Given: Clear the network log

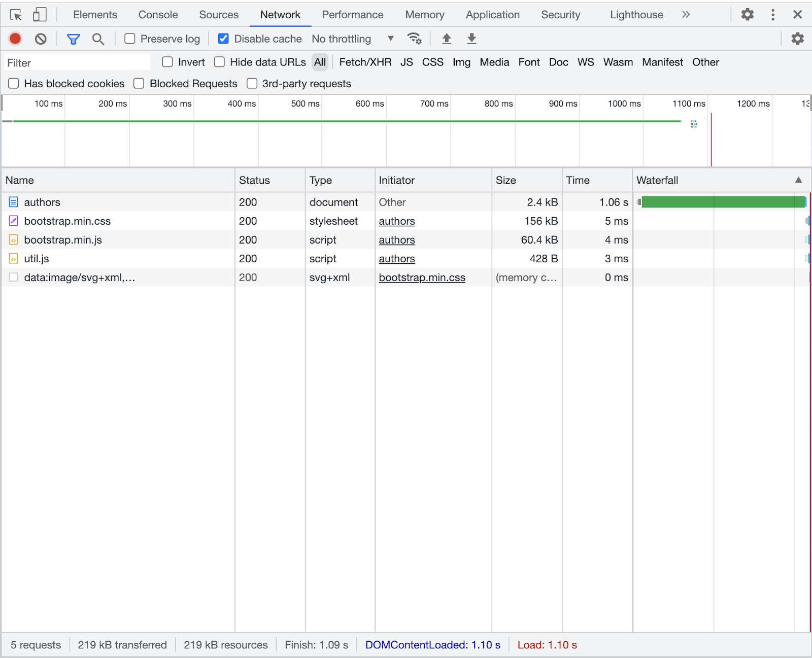Looking at the screenshot, I should pos(41,38).
